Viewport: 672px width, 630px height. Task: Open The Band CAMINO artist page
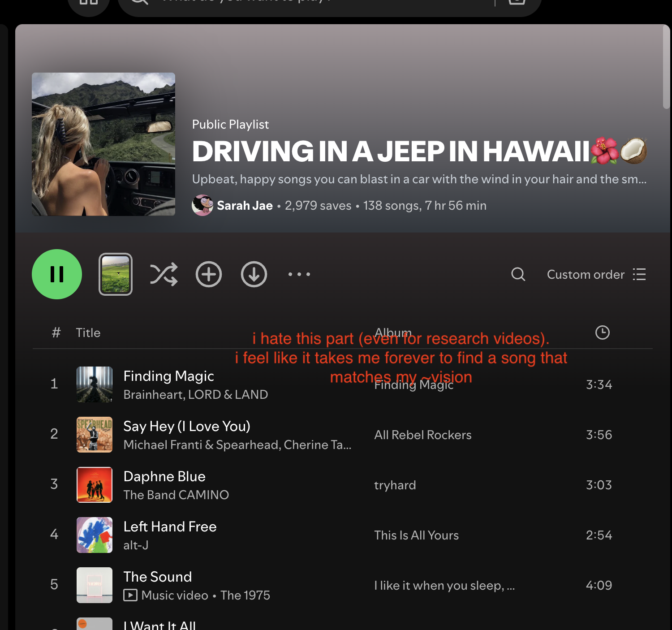[176, 495]
